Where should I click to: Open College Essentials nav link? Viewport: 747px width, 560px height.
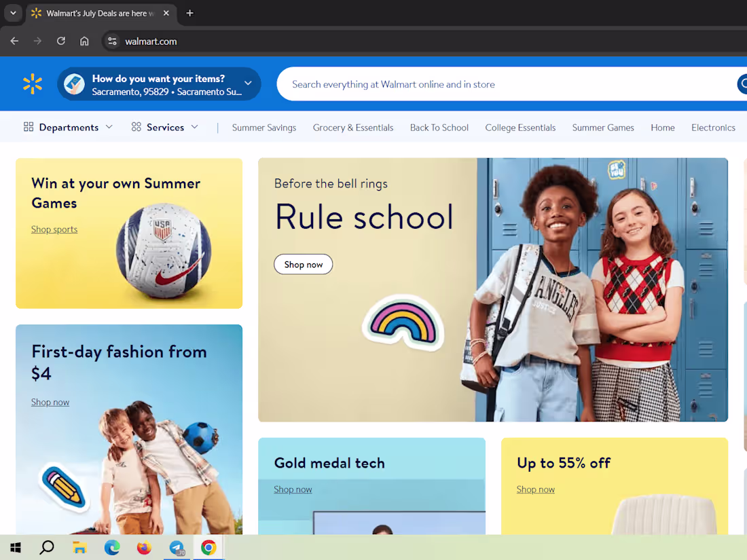pyautogui.click(x=520, y=128)
